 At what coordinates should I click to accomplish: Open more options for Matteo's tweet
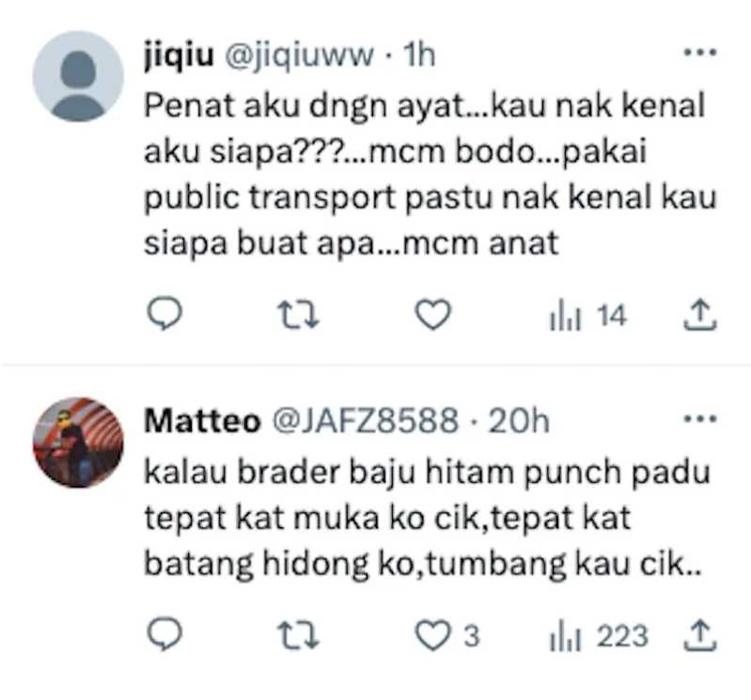[x=699, y=419]
